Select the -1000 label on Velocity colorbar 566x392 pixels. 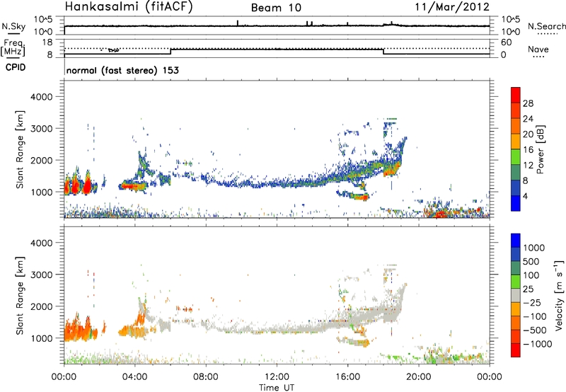pyautogui.click(x=538, y=344)
